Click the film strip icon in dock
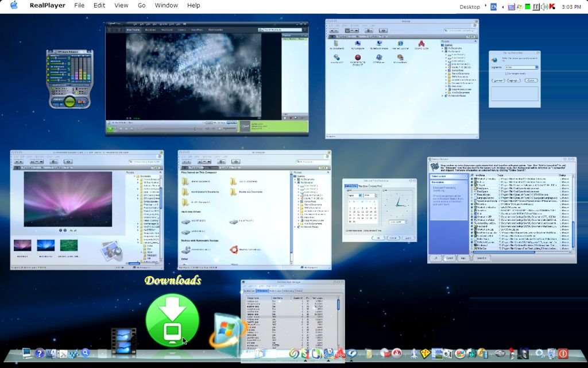 123,340
